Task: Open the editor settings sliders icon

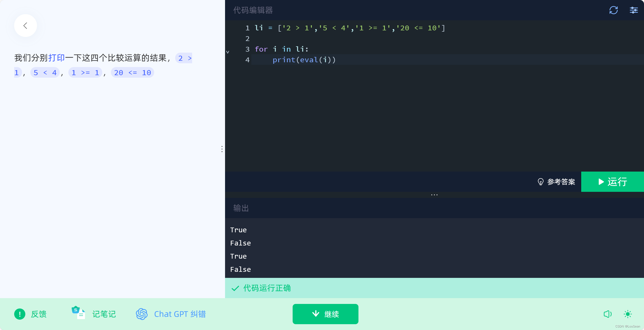Action: coord(634,10)
